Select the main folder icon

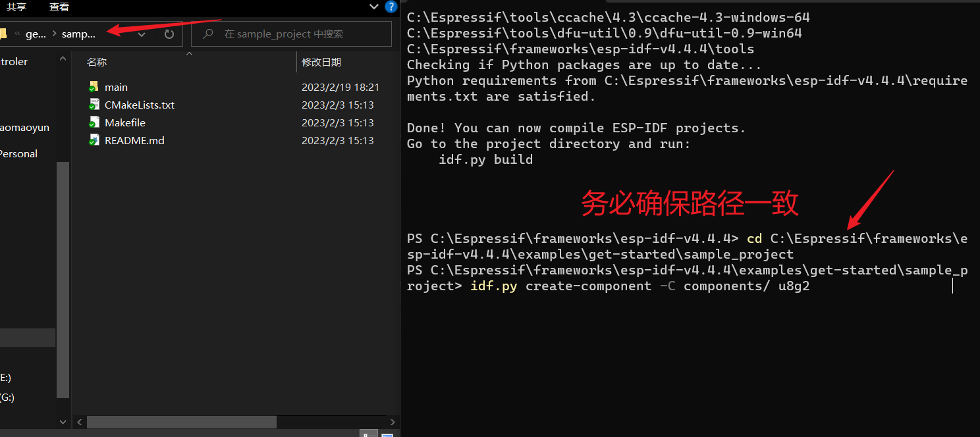[94, 87]
